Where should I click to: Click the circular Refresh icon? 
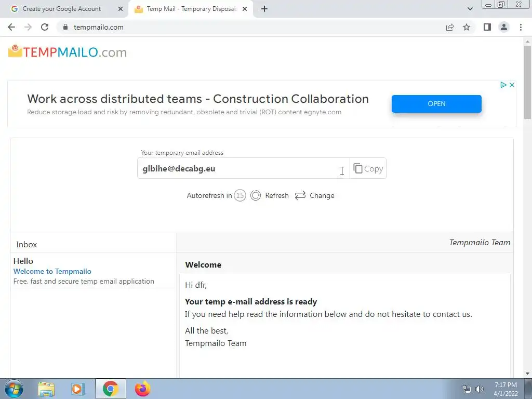(256, 195)
